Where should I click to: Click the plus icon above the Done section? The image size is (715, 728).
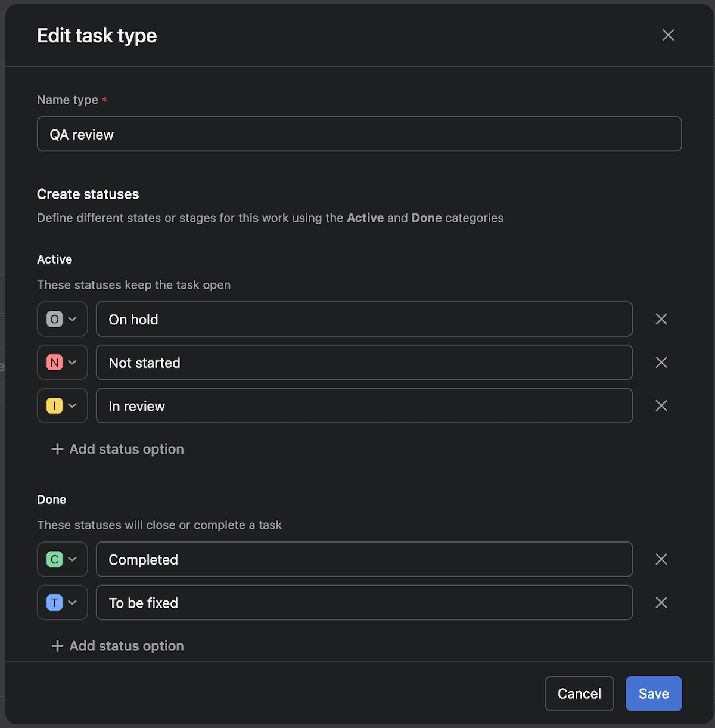(x=57, y=449)
